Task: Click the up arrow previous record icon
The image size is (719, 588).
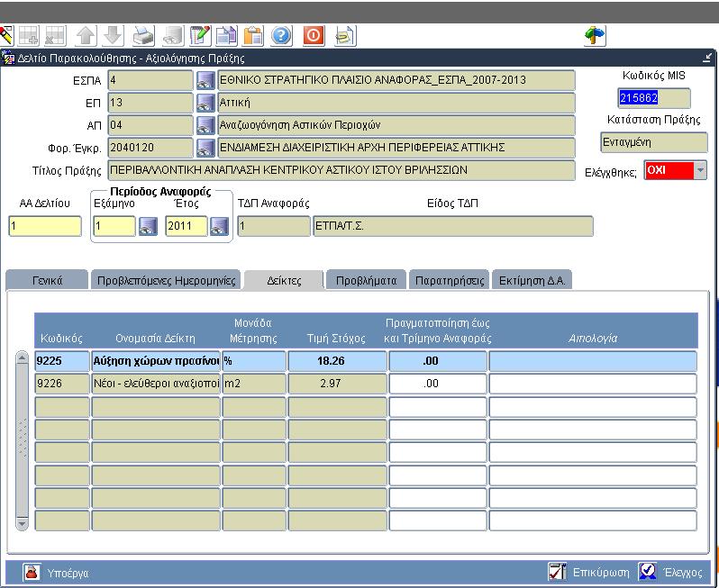Action: tap(86, 36)
